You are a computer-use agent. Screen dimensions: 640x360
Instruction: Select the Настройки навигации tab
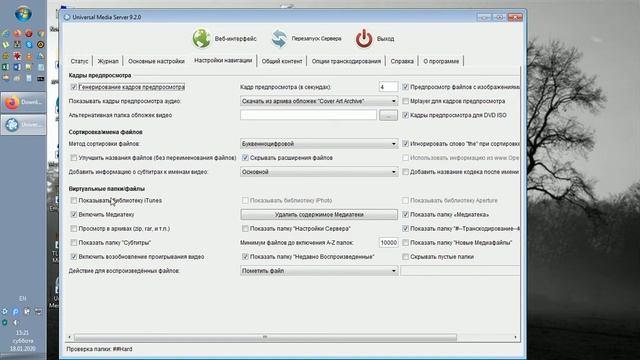[223, 60]
